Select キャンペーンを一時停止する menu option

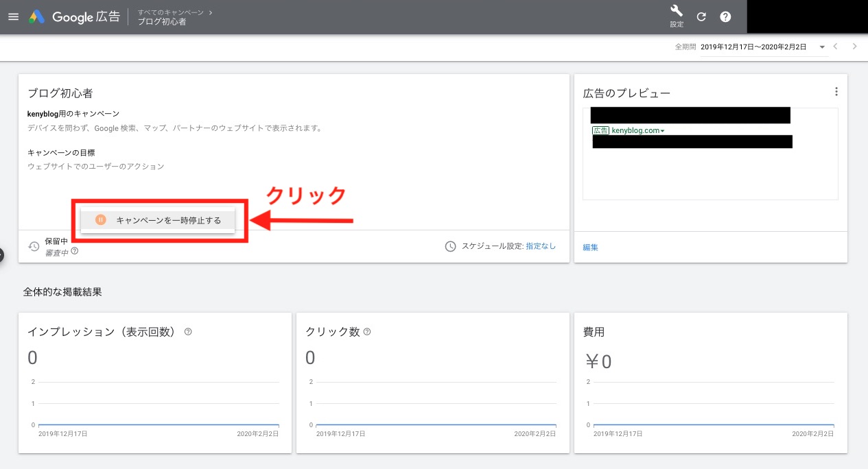click(x=159, y=220)
